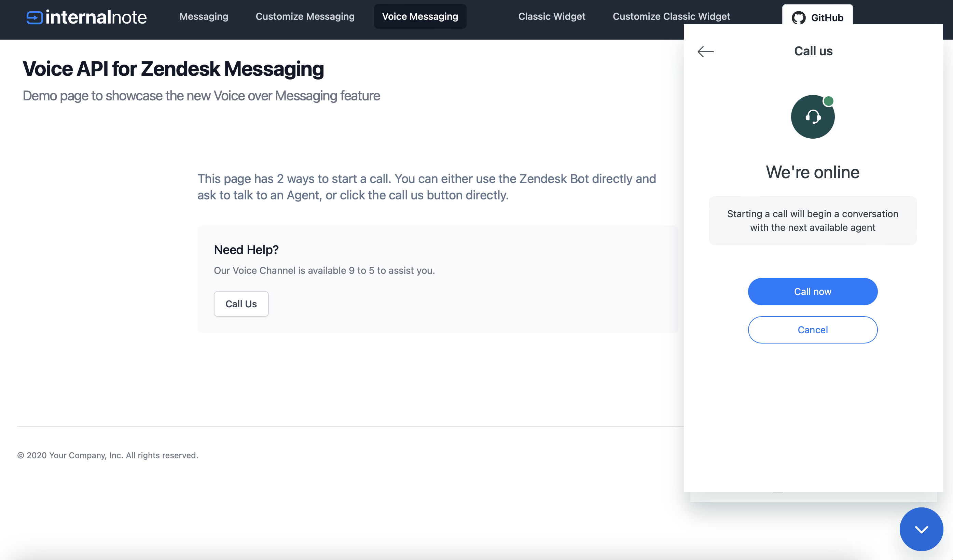Click the blue arrow glyph in the site logo
Image resolution: width=953 pixels, height=560 pixels.
tap(34, 17)
